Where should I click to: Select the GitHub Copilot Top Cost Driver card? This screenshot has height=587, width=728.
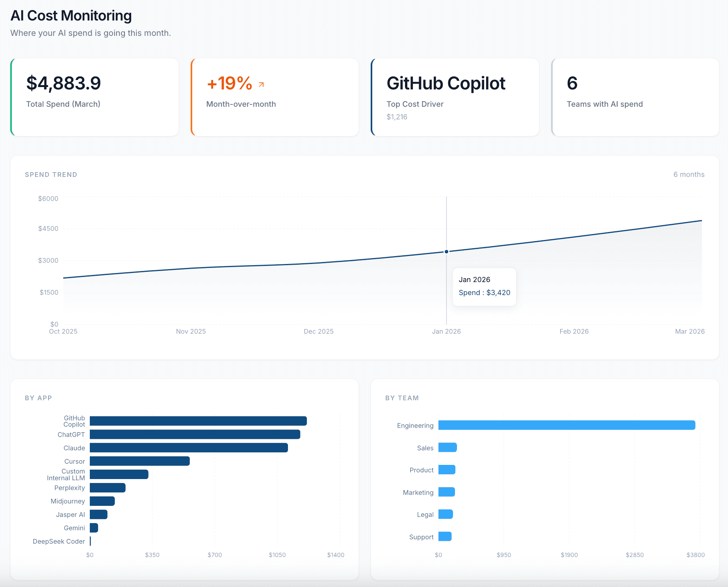point(455,97)
